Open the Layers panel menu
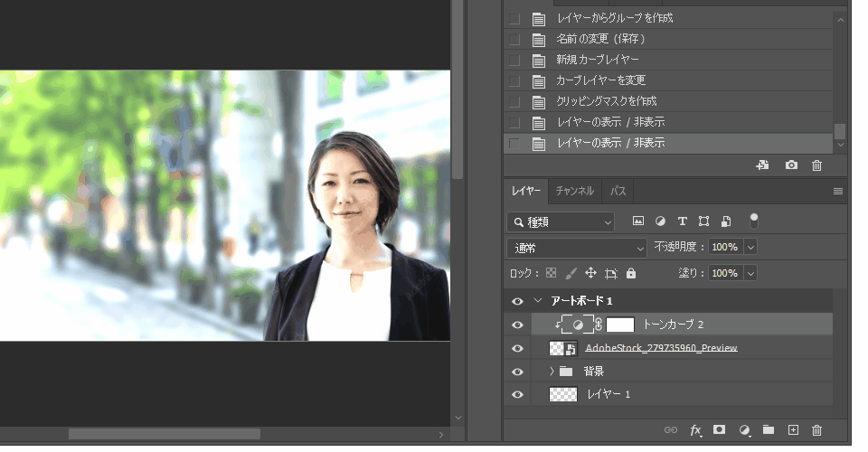868x452 pixels. [x=837, y=191]
